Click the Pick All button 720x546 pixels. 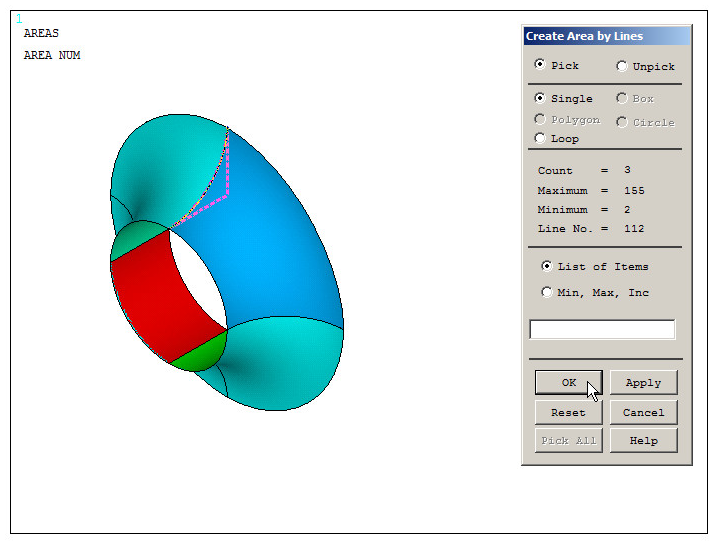tap(568, 441)
